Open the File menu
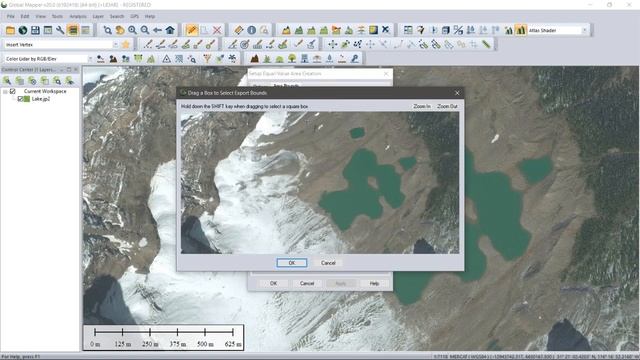The width and height of the screenshot is (640, 360). tap(11, 16)
